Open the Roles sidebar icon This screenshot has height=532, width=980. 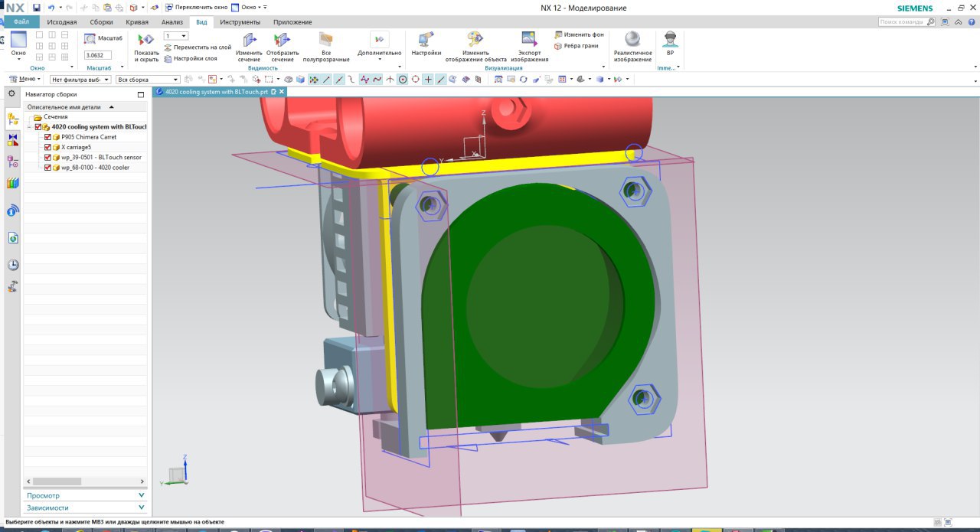click(13, 286)
